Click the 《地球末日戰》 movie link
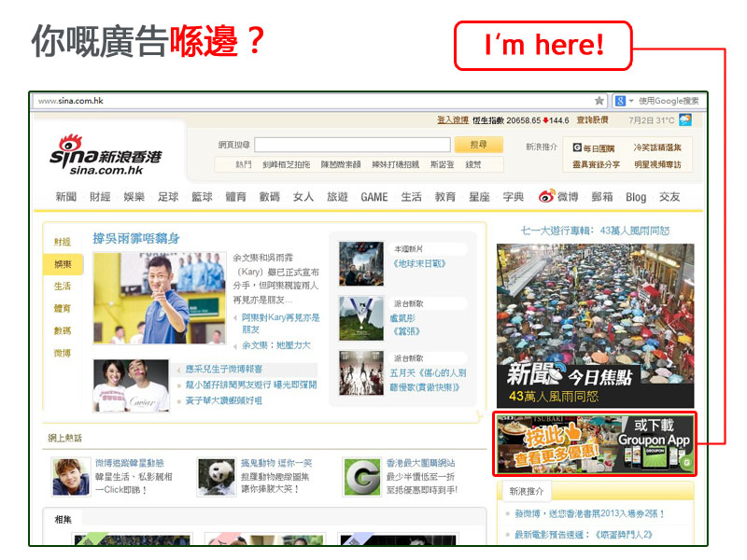Viewport: 747px width, 560px height. 418,263
